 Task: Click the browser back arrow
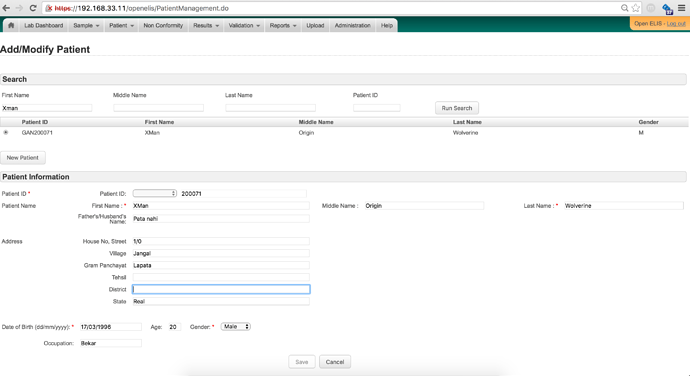point(6,8)
